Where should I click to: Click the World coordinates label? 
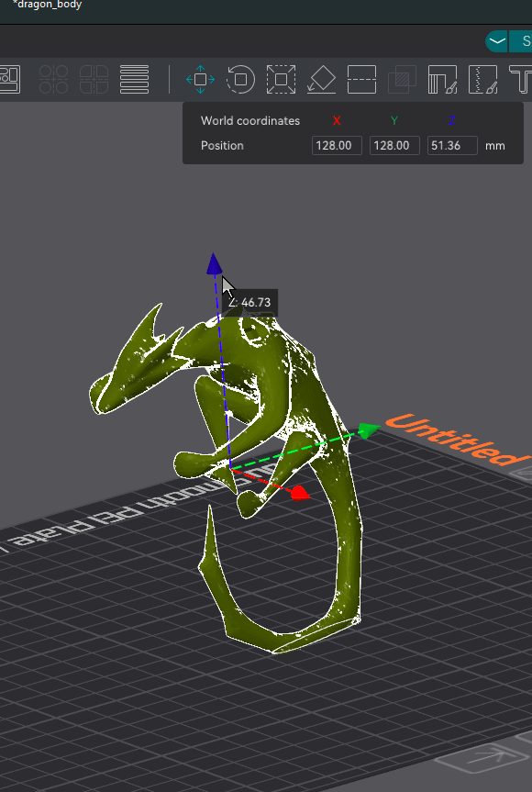point(250,121)
